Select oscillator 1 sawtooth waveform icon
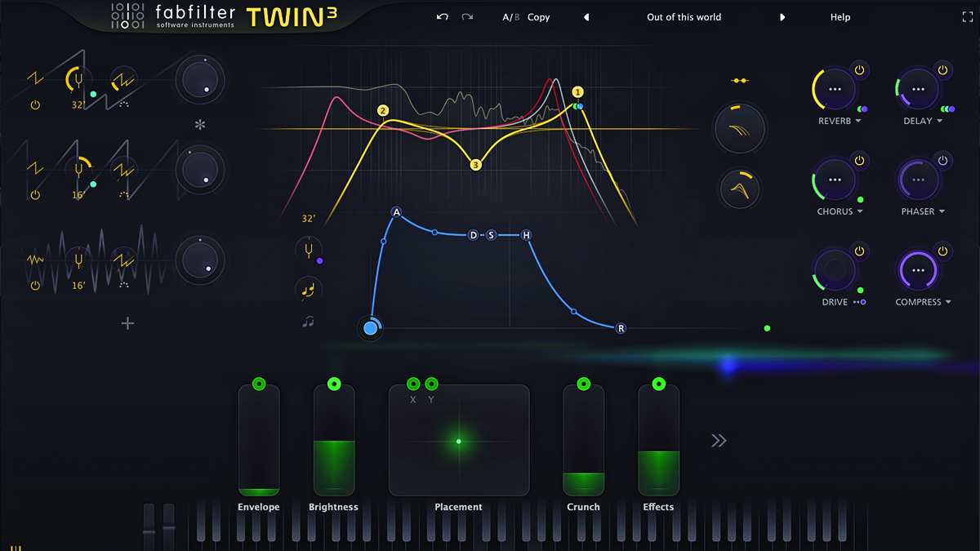Screen dimensions: 980x551 [35, 78]
